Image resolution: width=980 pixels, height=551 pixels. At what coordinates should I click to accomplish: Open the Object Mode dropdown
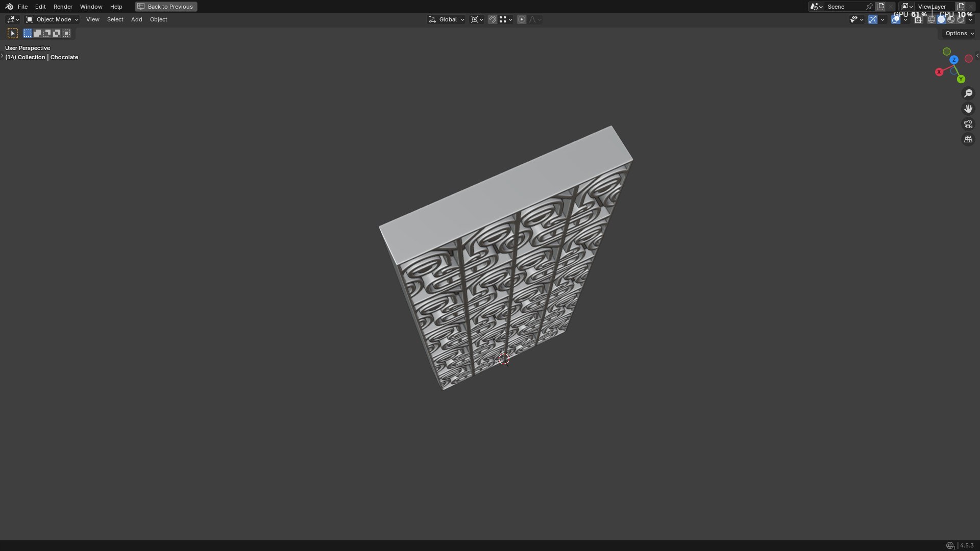click(52, 19)
